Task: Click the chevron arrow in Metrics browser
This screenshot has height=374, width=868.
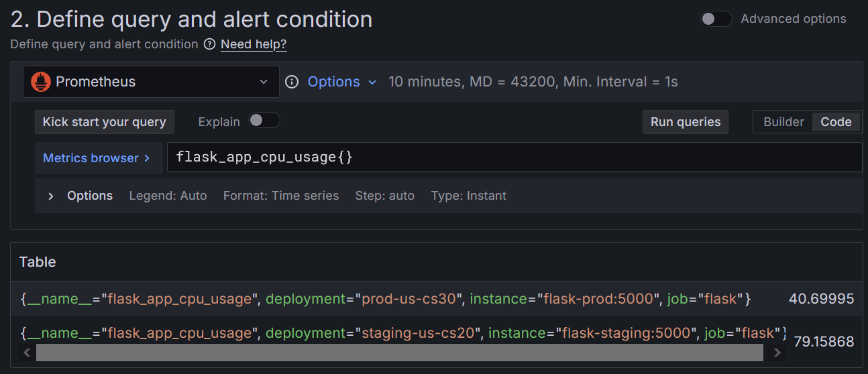Action: tap(146, 158)
